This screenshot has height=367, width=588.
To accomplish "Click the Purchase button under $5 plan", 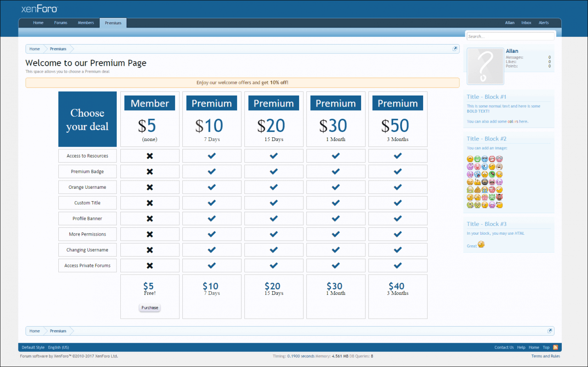I will (150, 308).
